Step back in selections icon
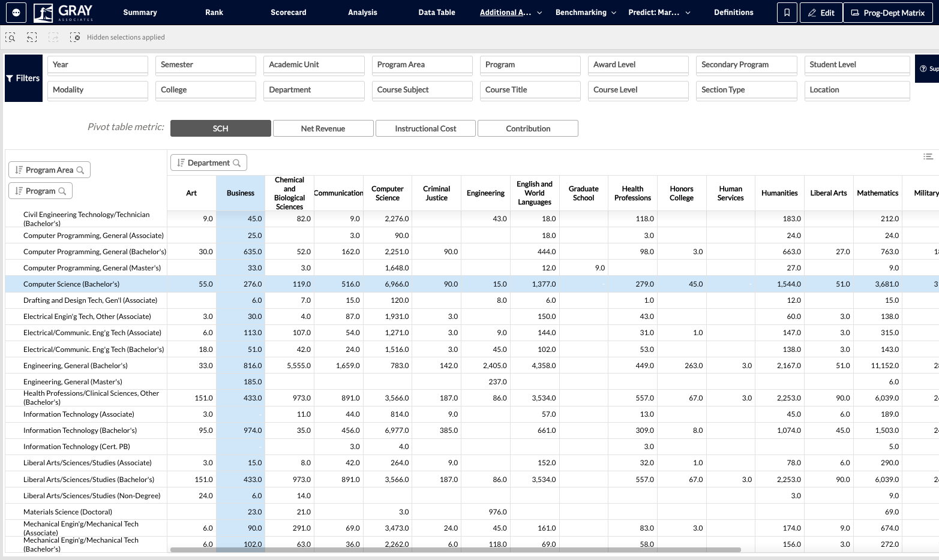 coord(32,37)
